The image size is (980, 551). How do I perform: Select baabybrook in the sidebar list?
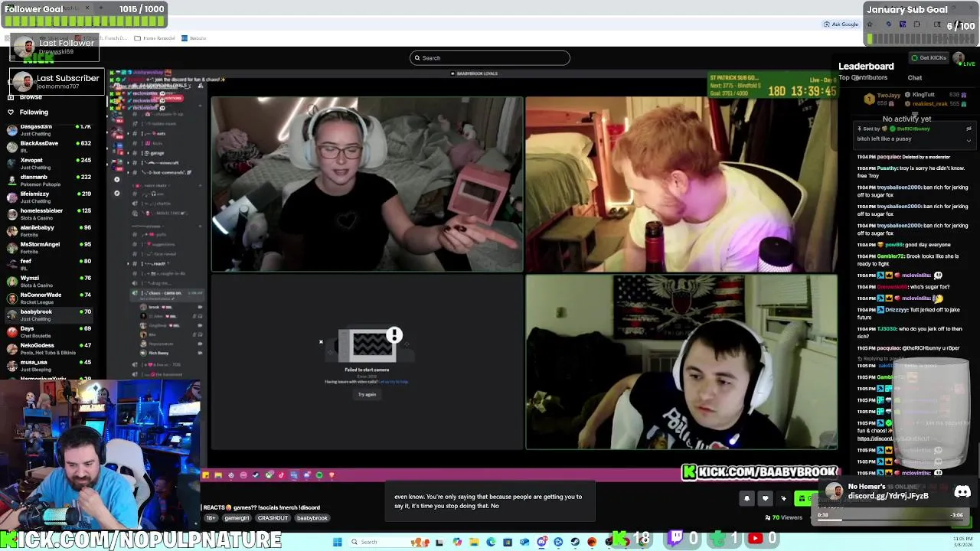[x=50, y=315]
